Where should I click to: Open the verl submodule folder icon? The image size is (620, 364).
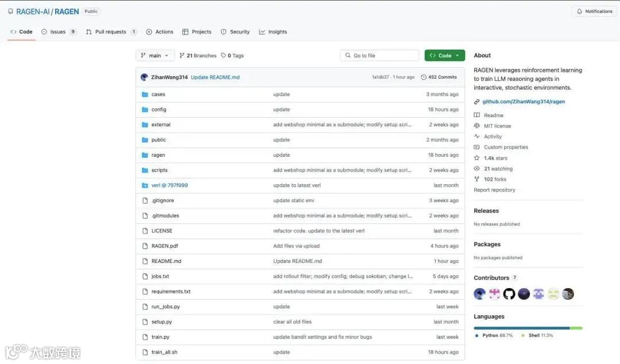145,185
